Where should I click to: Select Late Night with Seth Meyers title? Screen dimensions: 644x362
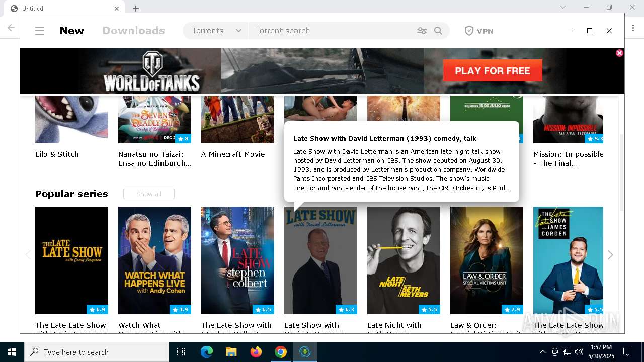tap(394, 329)
